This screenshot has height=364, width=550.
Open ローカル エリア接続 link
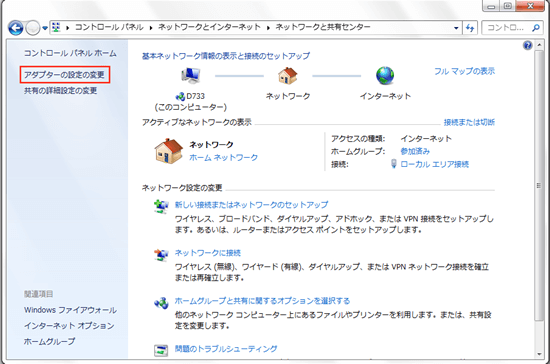tap(435, 164)
